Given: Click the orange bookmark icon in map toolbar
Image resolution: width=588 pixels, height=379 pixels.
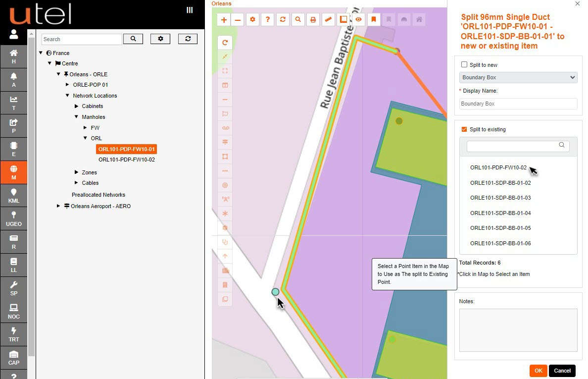Looking at the screenshot, I should pyautogui.click(x=374, y=19).
